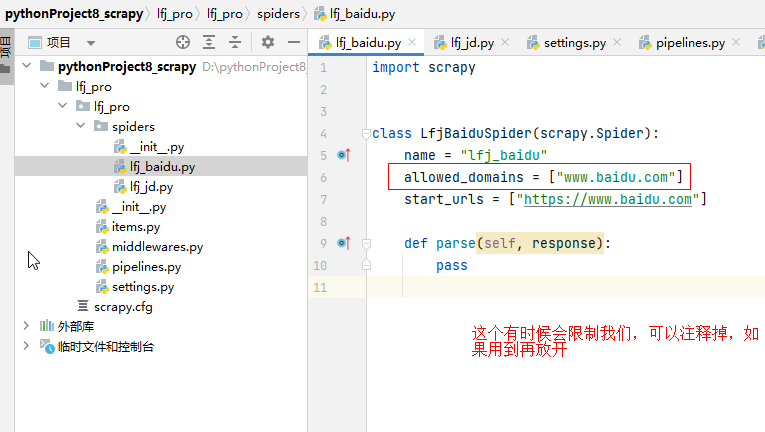
Task: Switch to lfj_baidu.py editor tab
Action: point(368,43)
